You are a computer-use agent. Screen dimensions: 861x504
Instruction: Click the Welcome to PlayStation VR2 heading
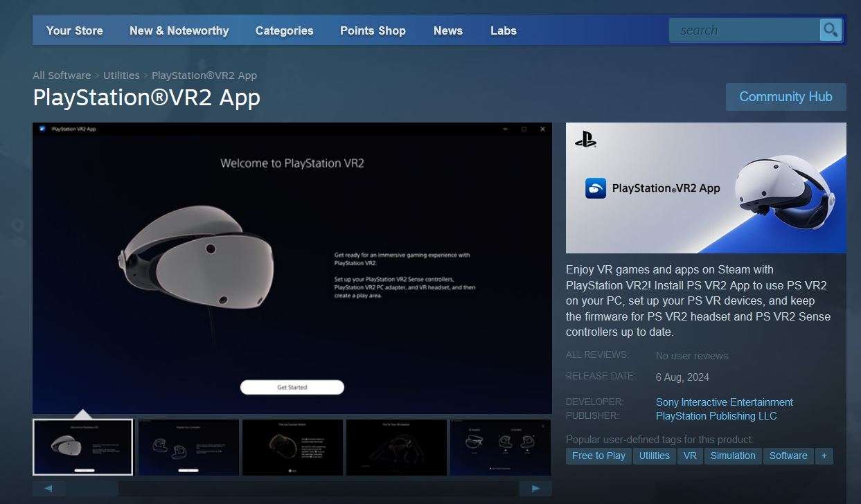tap(292, 163)
